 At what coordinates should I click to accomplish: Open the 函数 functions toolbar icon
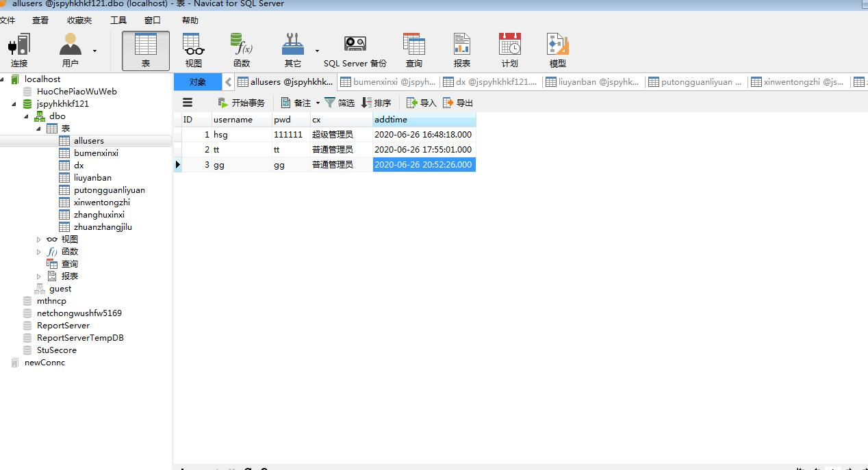[242, 51]
